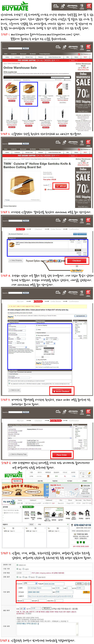This screenshot has height=644, width=94.
Task: Toggle the email-a-friend checkbox above newsletter option
Action: [9, 381]
